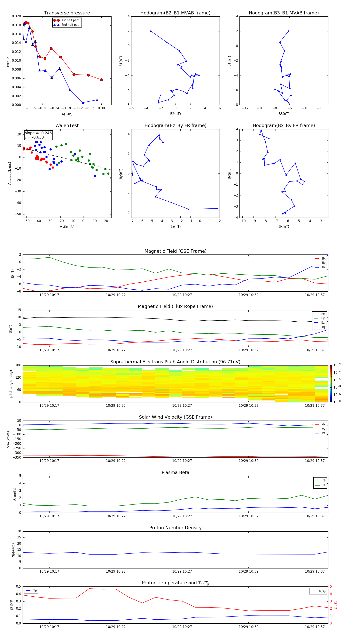Image resolution: width=351 pixels, height=644 pixels.
Task: Click 'Magnetic Field (GSE Frame)' title
Action: click(x=175, y=251)
